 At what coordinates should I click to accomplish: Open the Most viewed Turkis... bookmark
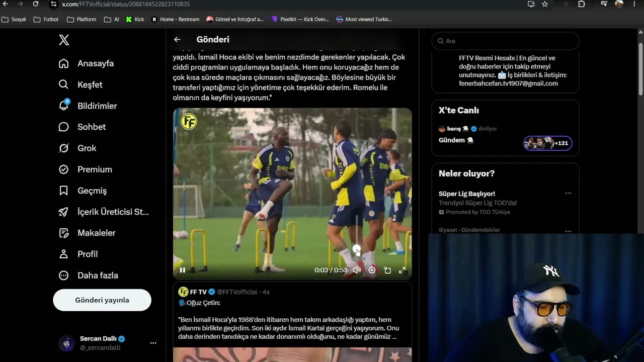tap(364, 19)
